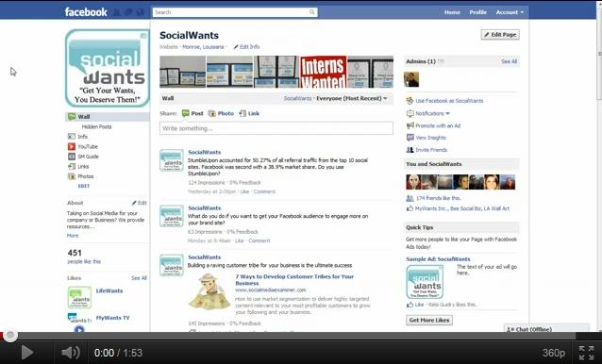Open the LifeWants liked page

[109, 290]
